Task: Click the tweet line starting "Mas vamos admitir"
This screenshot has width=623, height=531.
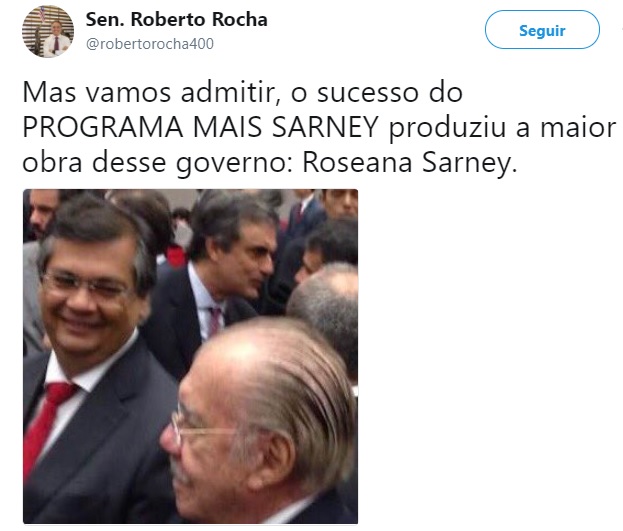Action: tap(242, 93)
